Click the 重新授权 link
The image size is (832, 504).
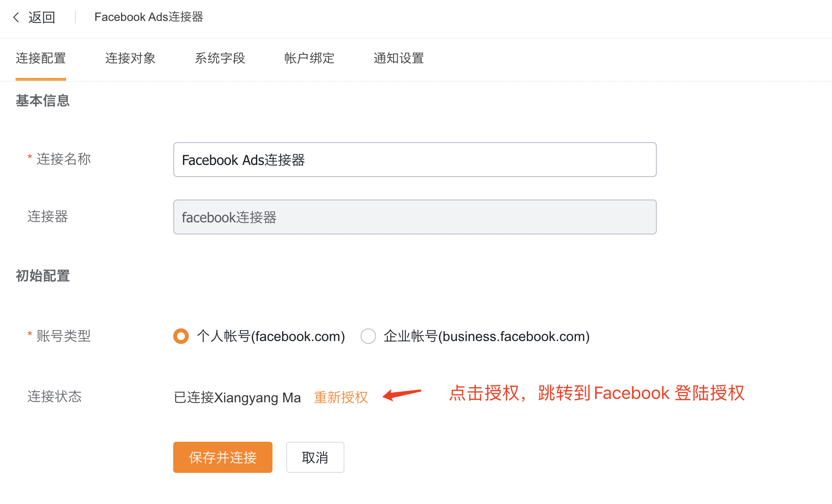(341, 397)
